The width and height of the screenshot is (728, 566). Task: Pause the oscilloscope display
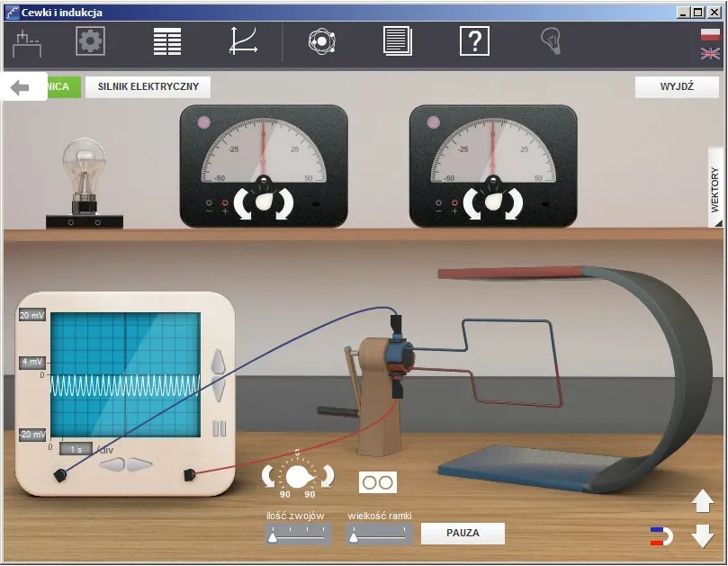217,428
